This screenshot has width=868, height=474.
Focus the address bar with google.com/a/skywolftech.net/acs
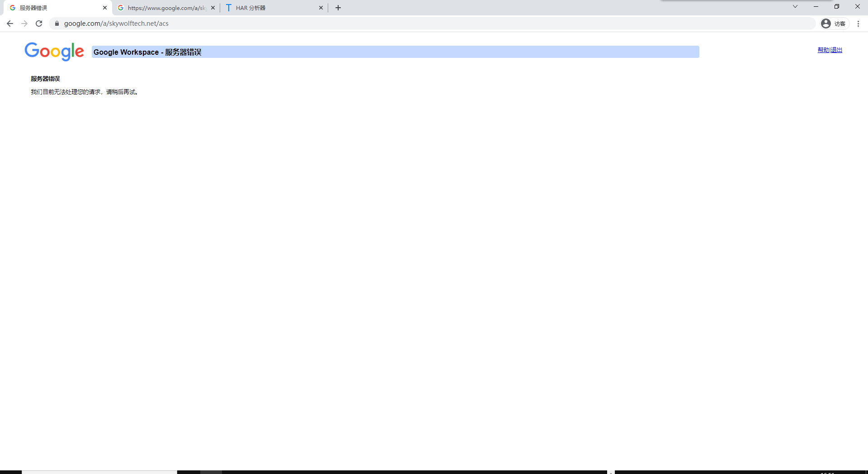tap(433, 24)
